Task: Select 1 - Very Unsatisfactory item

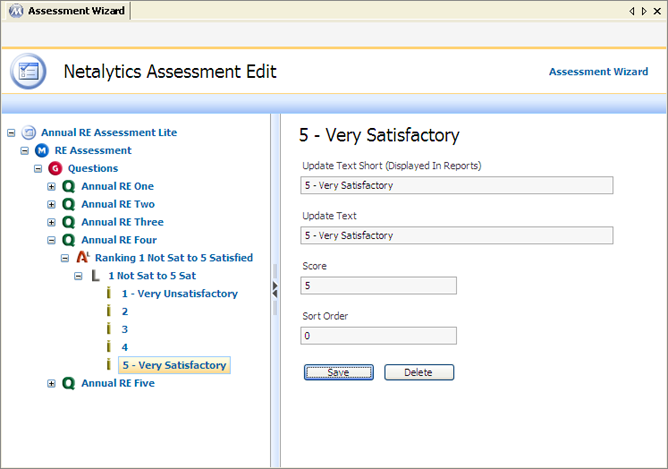Action: tap(180, 293)
